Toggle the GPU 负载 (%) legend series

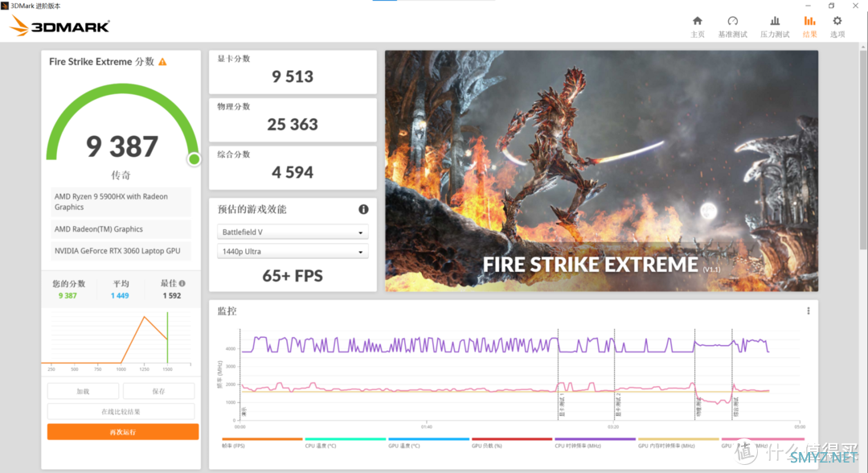511,444
